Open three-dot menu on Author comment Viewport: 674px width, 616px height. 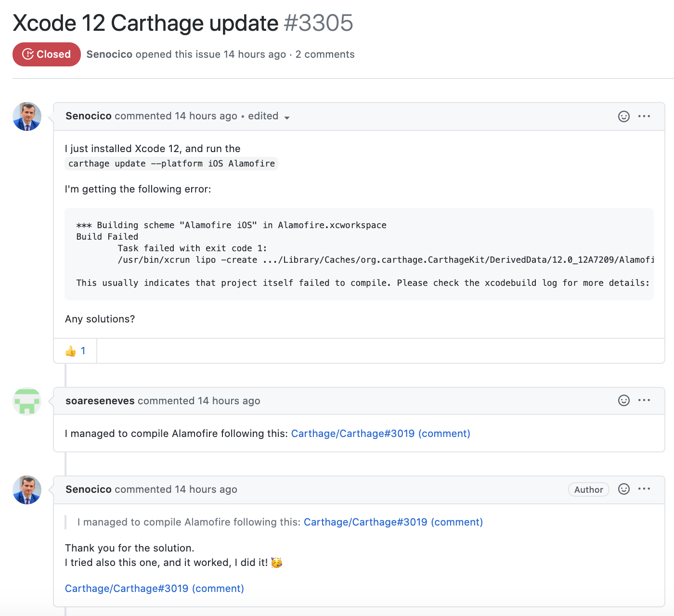tap(644, 489)
